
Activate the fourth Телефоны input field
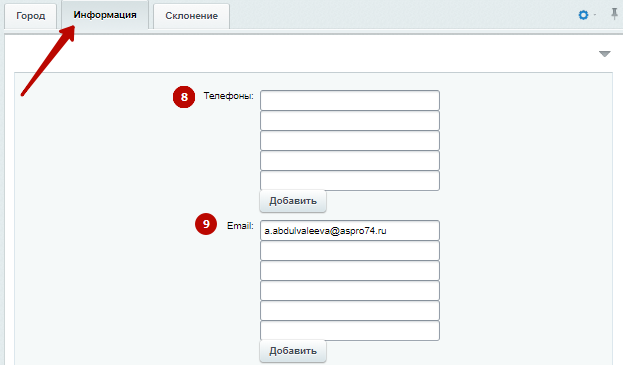350,160
